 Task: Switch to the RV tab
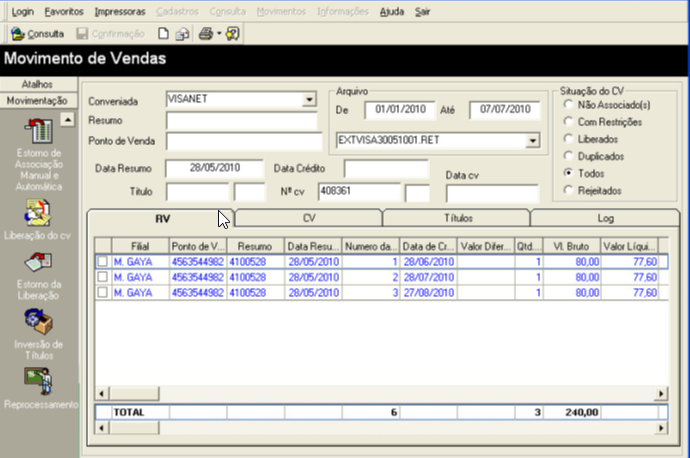point(162,219)
